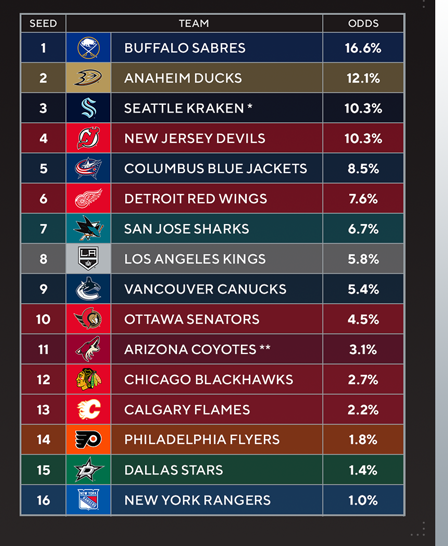Click the Buffalo Sabres logo
Viewport: 448px width, 546px height.
(88, 48)
